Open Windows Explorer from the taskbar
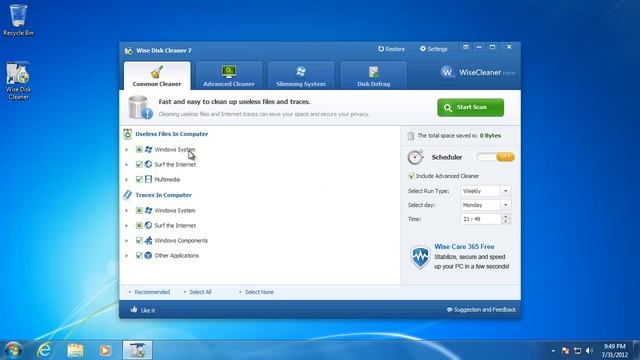Screen dimensions: 640x360 (x=76, y=350)
